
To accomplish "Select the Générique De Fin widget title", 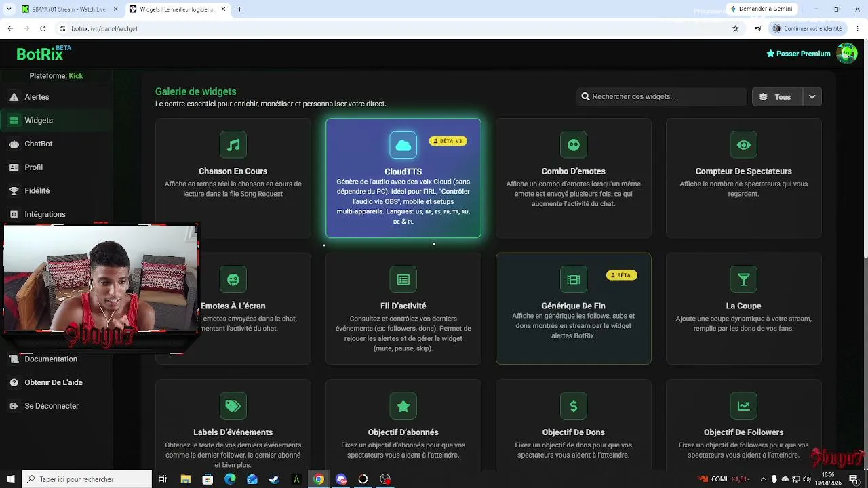I will (x=574, y=306).
